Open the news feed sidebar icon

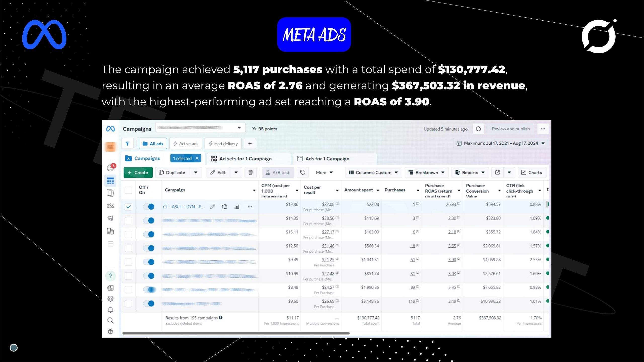coord(110,288)
